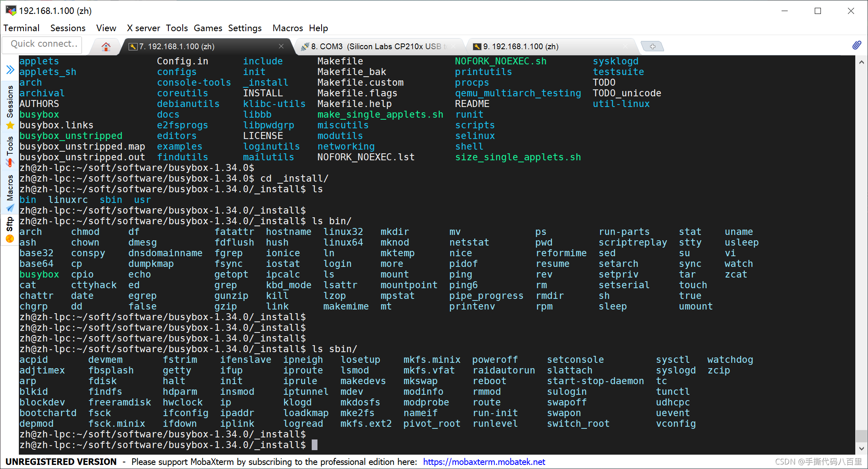Open a new tab with plus button

tap(652, 47)
